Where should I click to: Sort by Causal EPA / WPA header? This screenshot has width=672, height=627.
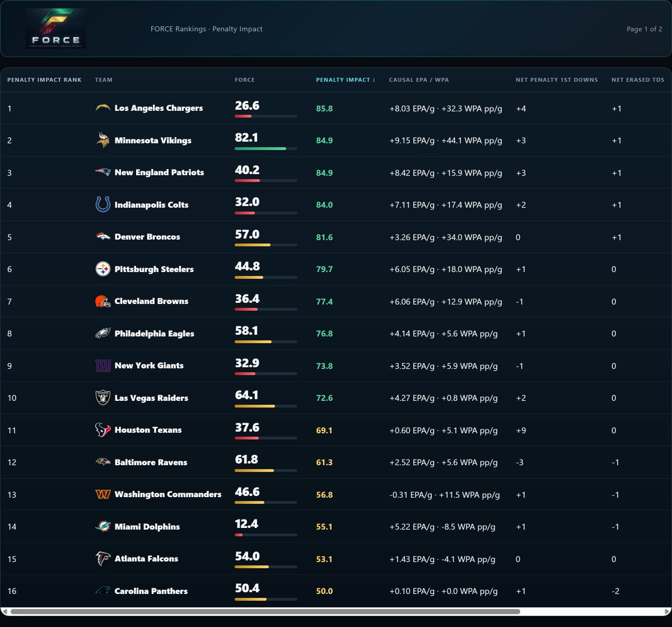tap(419, 80)
